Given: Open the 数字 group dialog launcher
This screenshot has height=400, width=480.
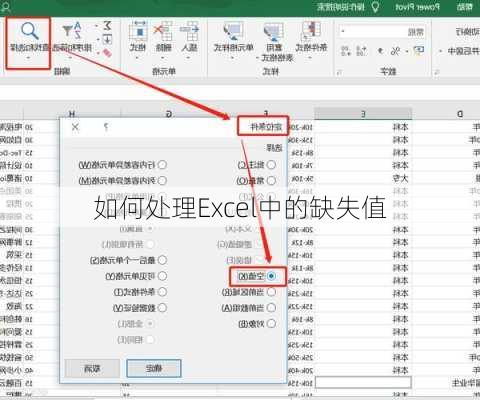Looking at the screenshot, I should coord(339,72).
